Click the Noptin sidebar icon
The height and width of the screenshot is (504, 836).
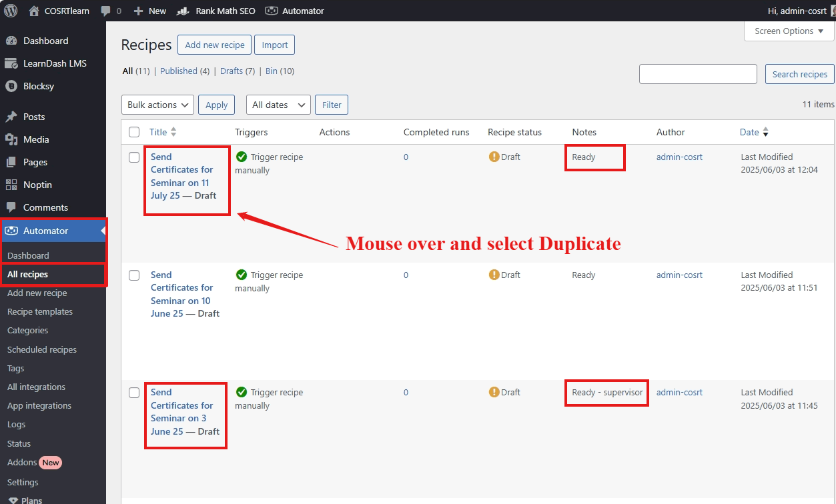pos(11,185)
